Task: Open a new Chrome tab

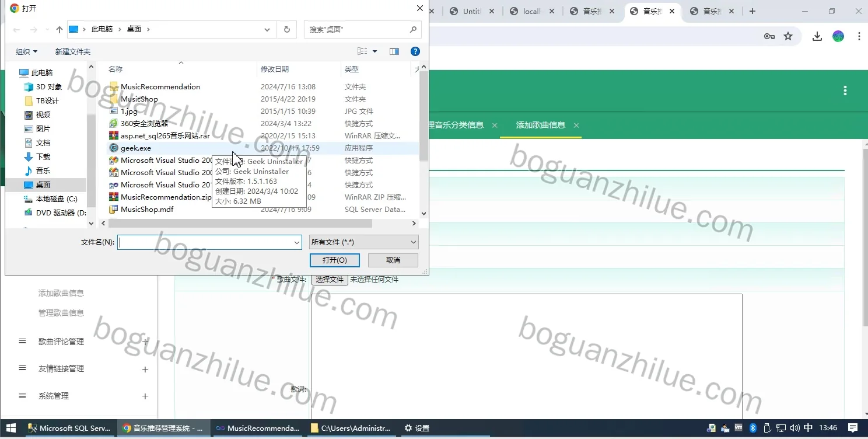Action: pyautogui.click(x=752, y=11)
